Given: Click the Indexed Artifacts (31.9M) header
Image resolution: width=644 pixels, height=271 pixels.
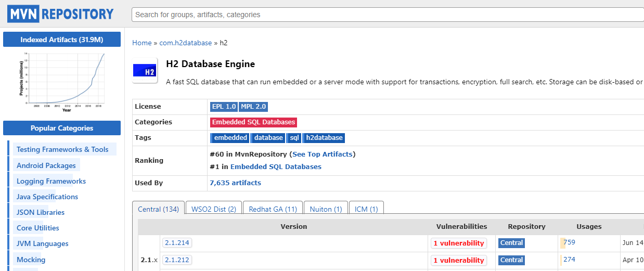Looking at the screenshot, I should coord(62,40).
